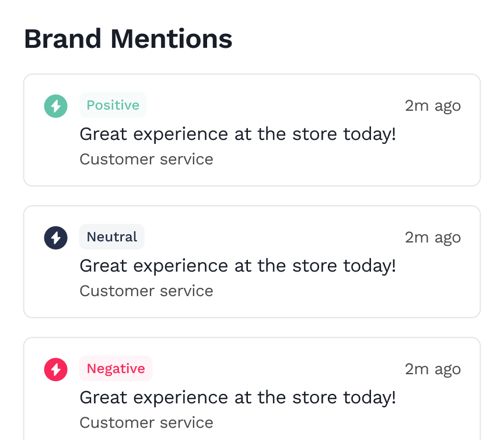
Task: Select the Positive sentiment badge
Action: point(113,105)
